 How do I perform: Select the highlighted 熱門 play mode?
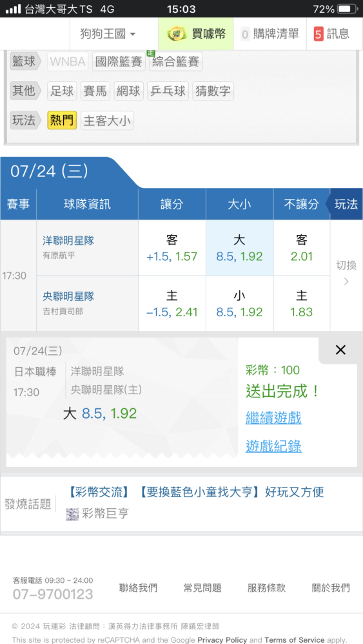pos(62,121)
